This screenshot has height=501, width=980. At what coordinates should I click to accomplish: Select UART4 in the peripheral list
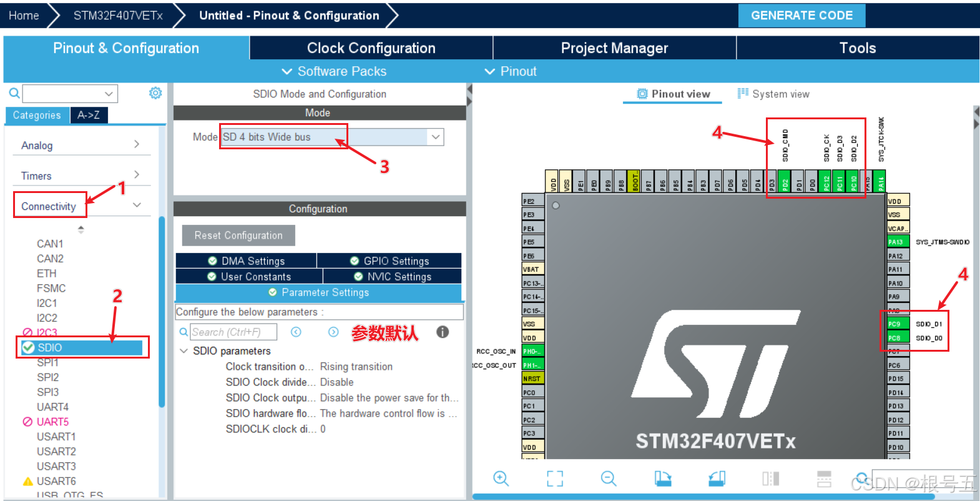point(52,407)
